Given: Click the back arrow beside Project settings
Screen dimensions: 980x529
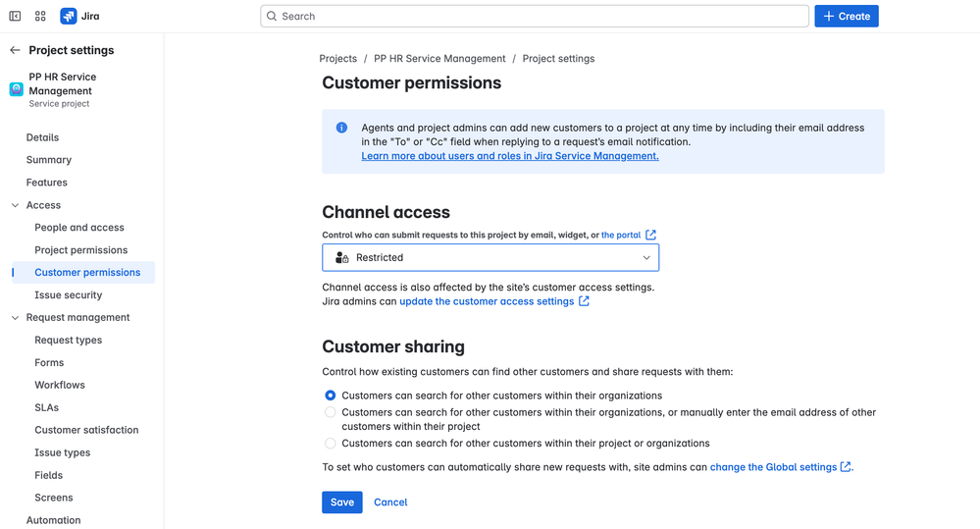Looking at the screenshot, I should coord(15,50).
